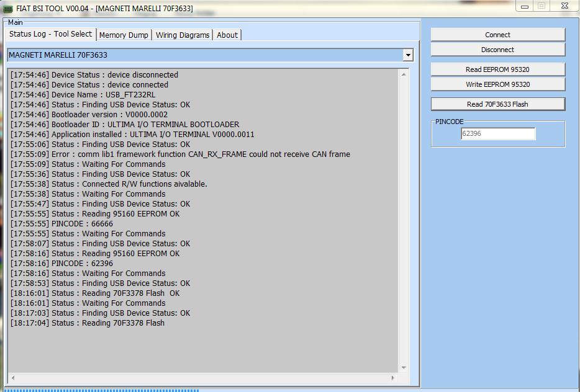Click the log horizontal scroll left arrow
The height and width of the screenshot is (392, 580).
[x=13, y=378]
